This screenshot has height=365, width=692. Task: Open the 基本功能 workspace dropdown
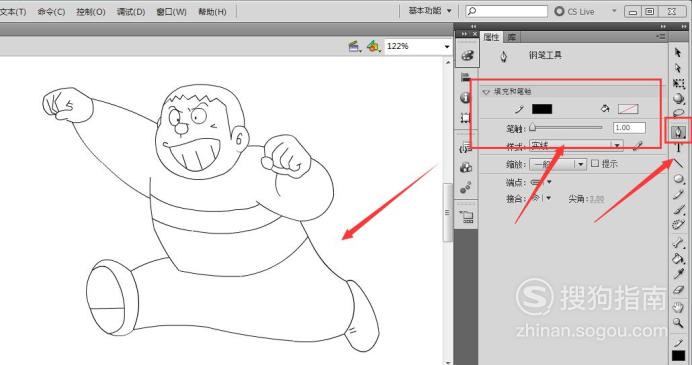pyautogui.click(x=430, y=11)
